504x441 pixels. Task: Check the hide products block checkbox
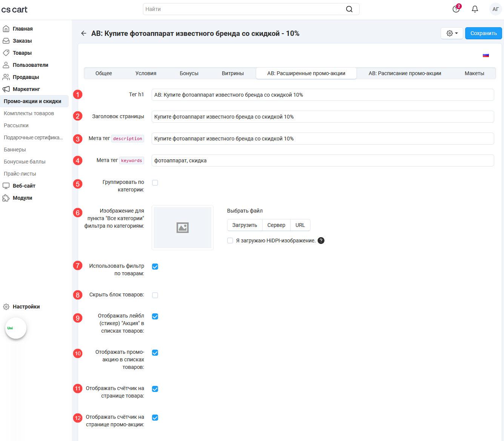(155, 295)
